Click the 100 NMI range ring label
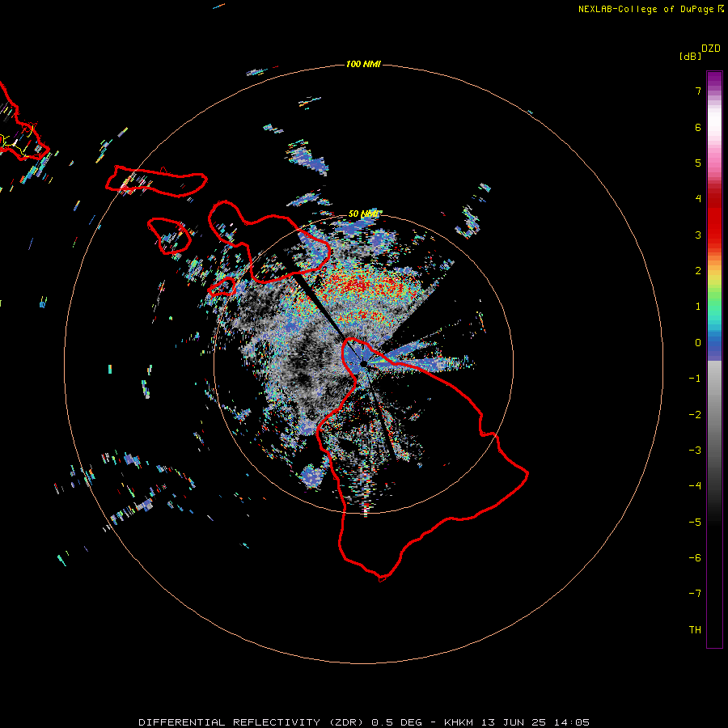Image resolution: width=728 pixels, height=728 pixels. [x=363, y=64]
